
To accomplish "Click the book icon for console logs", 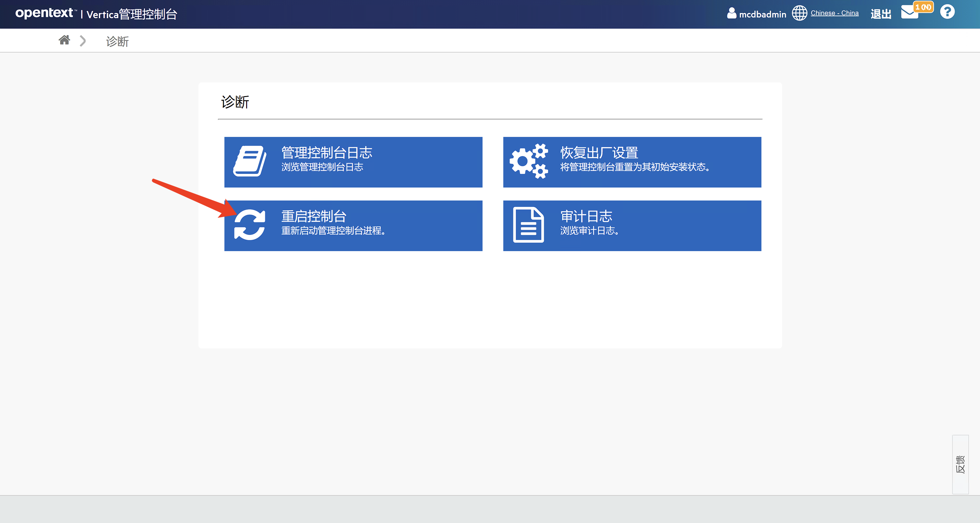I will (x=250, y=161).
